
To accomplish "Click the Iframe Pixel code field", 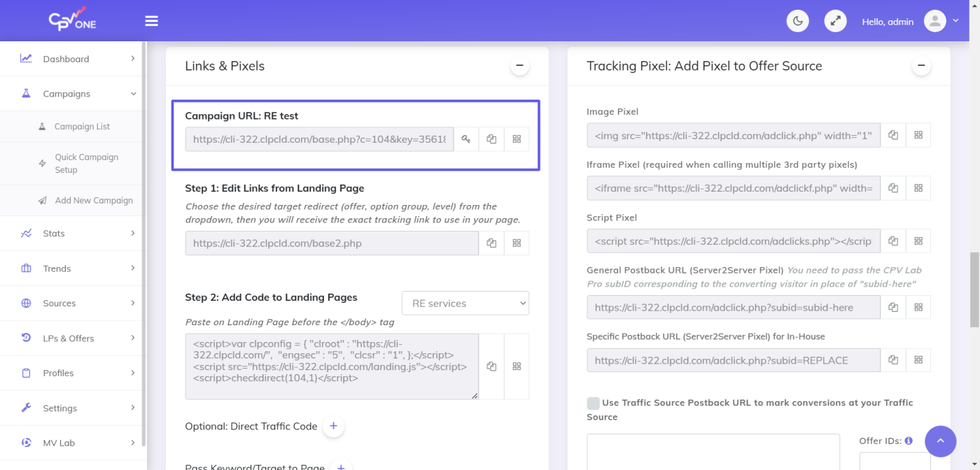I will [734, 188].
